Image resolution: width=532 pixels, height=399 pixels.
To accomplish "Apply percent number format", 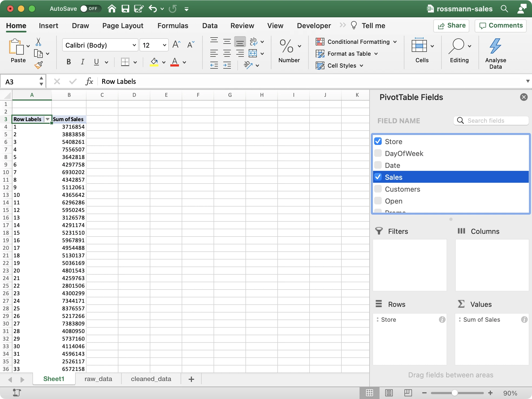I will [x=286, y=46].
